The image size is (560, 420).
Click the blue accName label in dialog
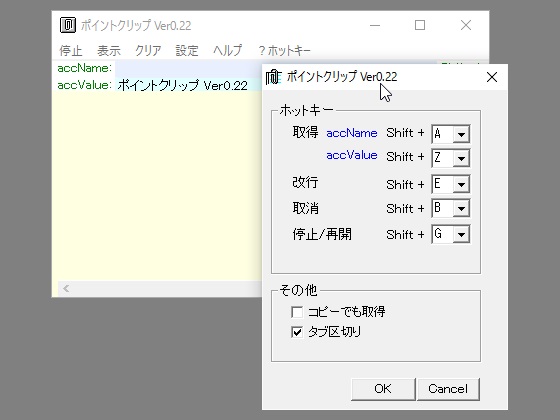tap(352, 133)
